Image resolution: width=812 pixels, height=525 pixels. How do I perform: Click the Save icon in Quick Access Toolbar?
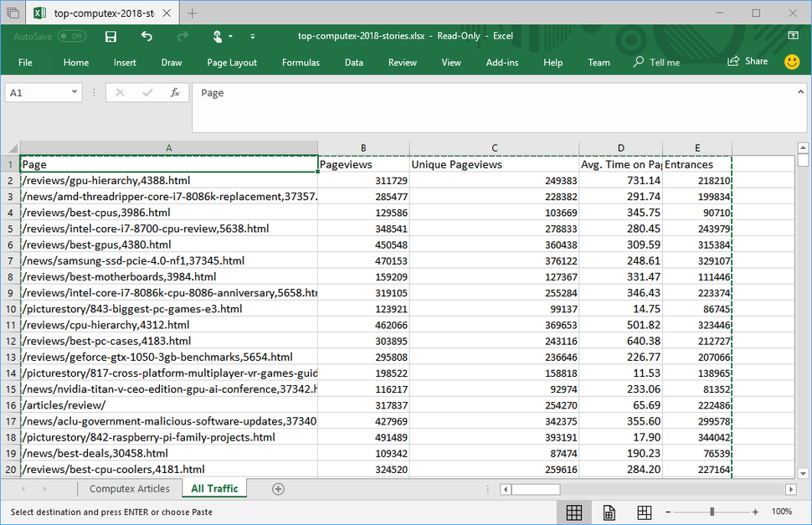click(110, 36)
